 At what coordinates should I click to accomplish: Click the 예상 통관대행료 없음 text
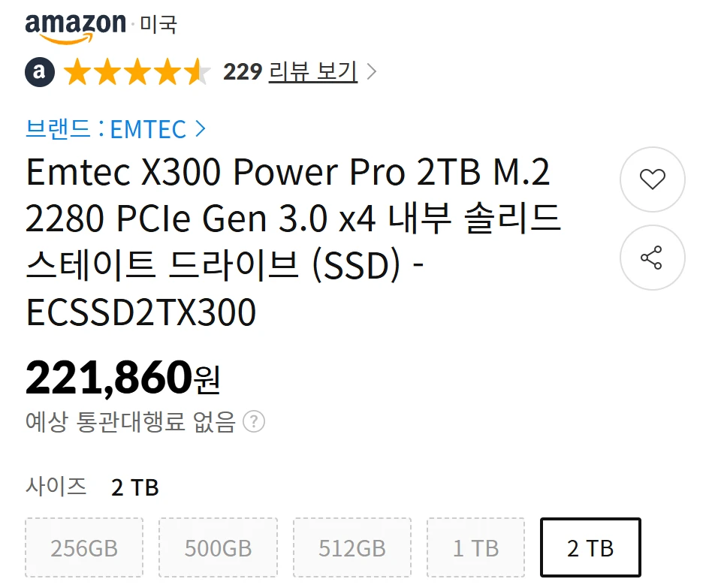(x=131, y=422)
